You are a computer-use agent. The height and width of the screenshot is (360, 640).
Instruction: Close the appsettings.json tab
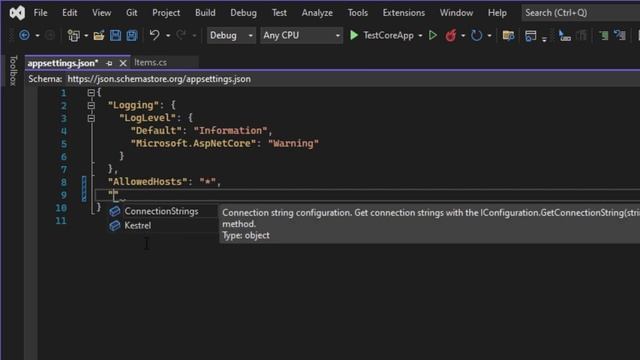123,63
